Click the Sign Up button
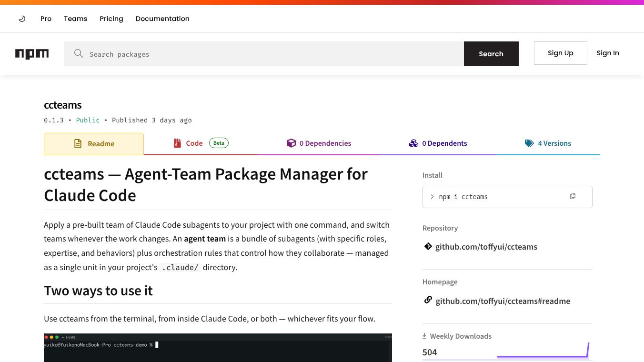 [x=561, y=53]
